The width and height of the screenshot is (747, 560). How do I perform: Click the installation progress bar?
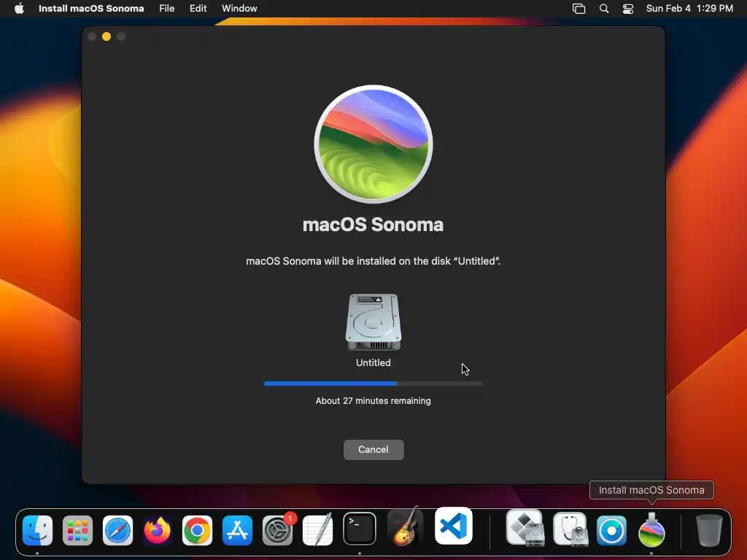point(373,384)
